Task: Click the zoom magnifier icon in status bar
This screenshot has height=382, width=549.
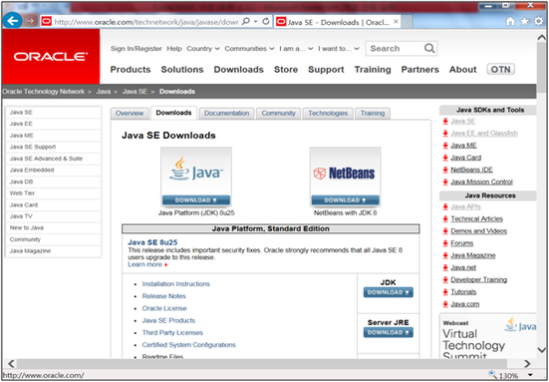Action: (493, 375)
